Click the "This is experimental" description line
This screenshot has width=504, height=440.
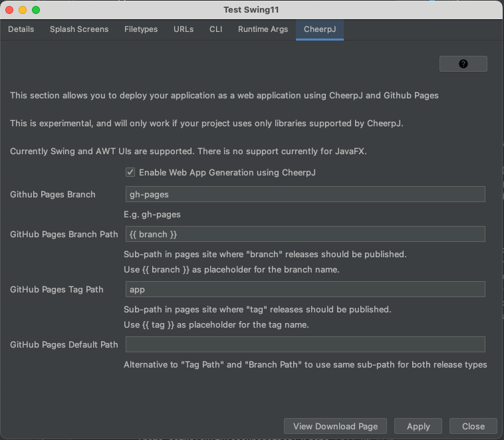(x=207, y=124)
